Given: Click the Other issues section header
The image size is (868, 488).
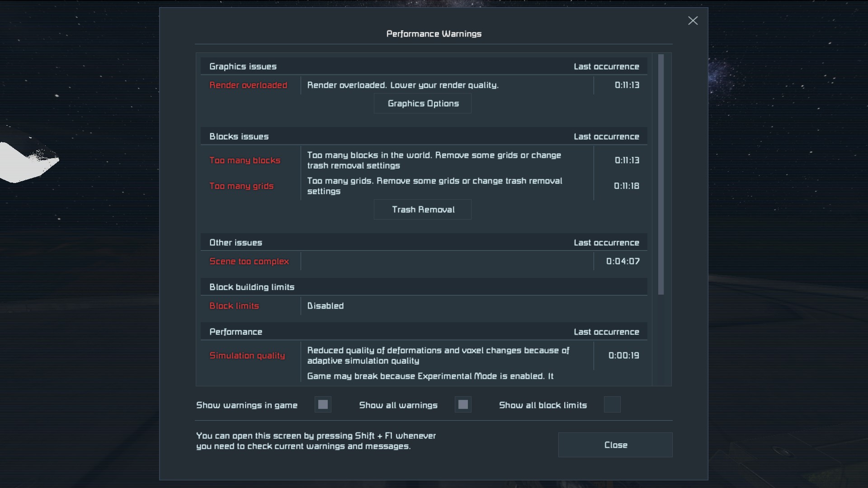Looking at the screenshot, I should pyautogui.click(x=236, y=243).
